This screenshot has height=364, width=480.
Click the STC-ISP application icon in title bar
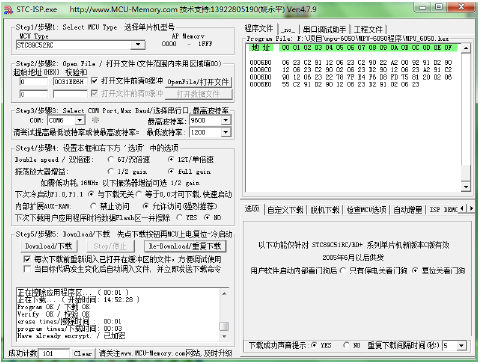(x=8, y=10)
